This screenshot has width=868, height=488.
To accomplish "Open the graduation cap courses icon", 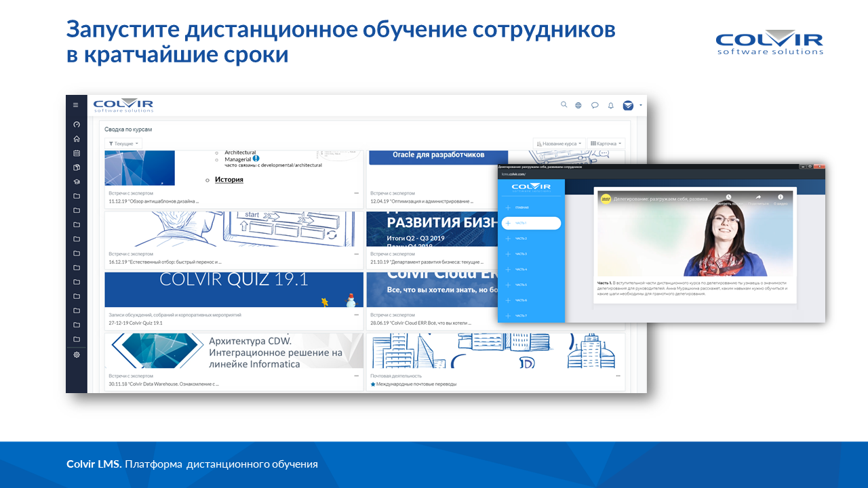I will [77, 182].
